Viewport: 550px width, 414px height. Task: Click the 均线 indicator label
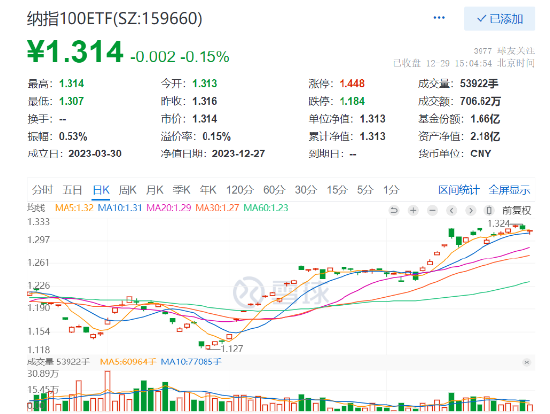pos(36,208)
